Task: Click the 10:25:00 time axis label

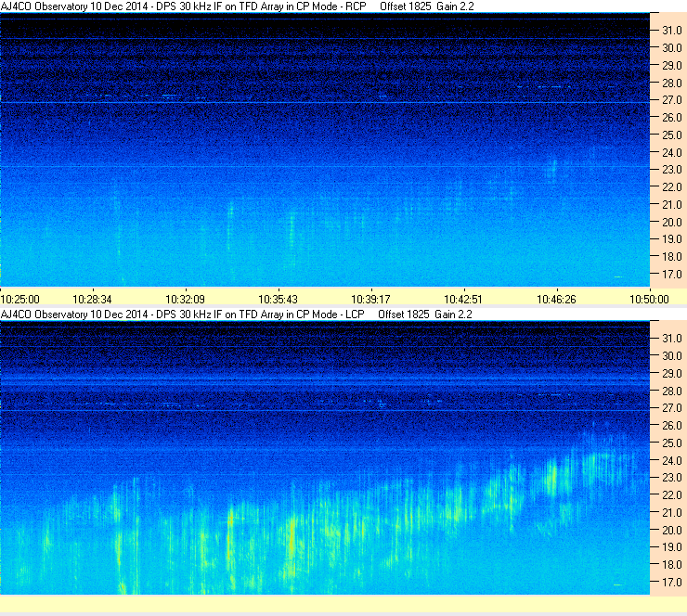Action: [x=20, y=300]
